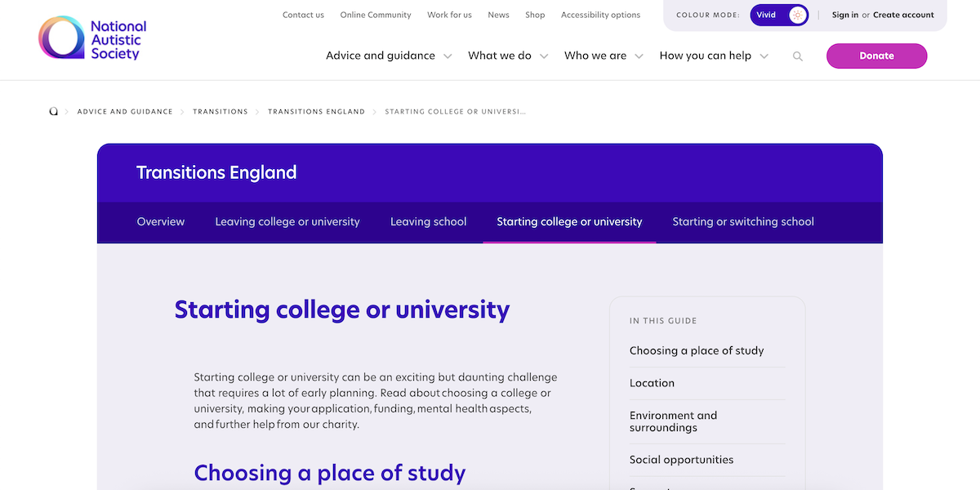Click the chevron after TRANSITIONS in breadcrumbs
The width and height of the screenshot is (980, 490).
256,111
